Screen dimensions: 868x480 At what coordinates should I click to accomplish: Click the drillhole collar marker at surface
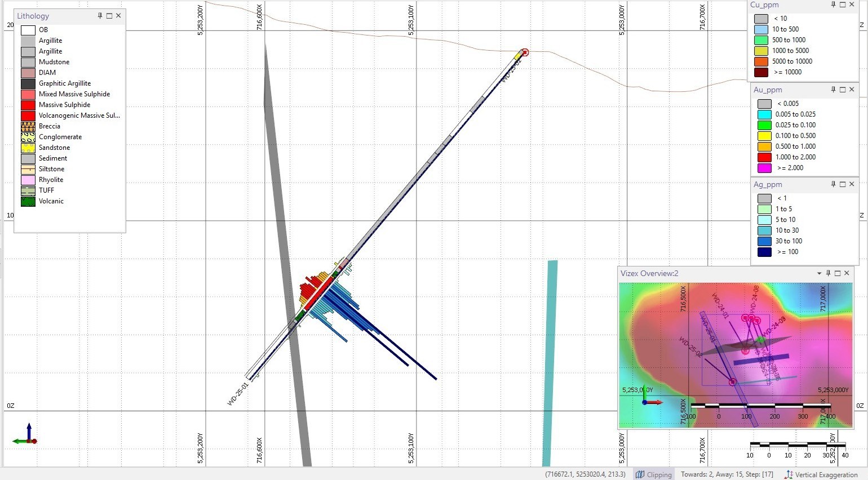pyautogui.click(x=525, y=52)
